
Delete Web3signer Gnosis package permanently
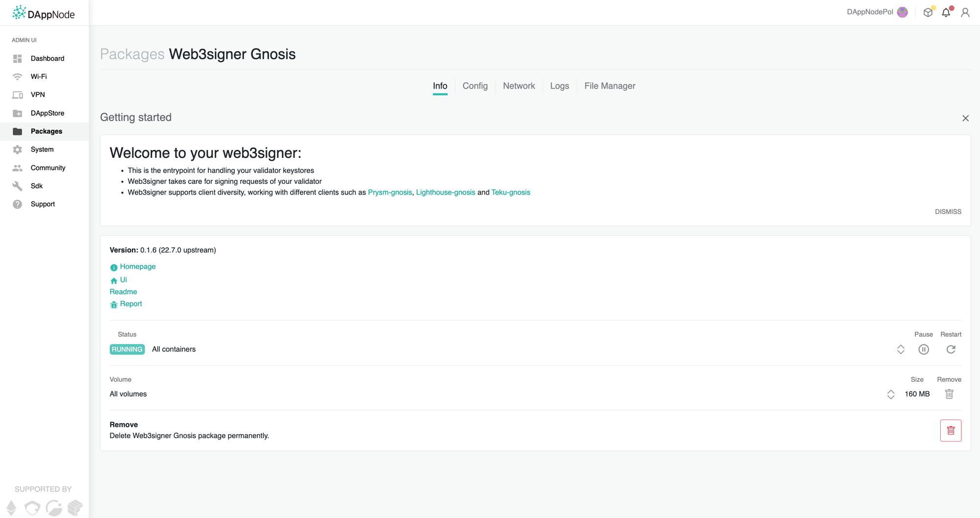pyautogui.click(x=951, y=430)
